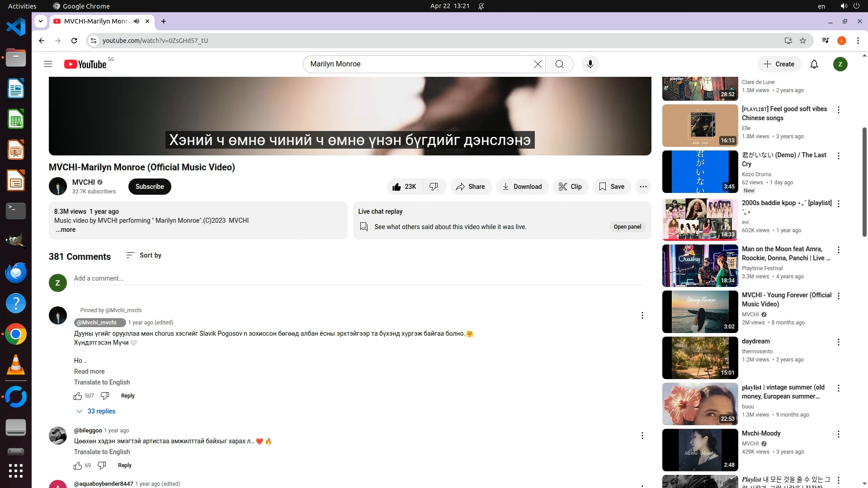Clear the search box text
The width and height of the screenshot is (868, 488).
tap(538, 64)
